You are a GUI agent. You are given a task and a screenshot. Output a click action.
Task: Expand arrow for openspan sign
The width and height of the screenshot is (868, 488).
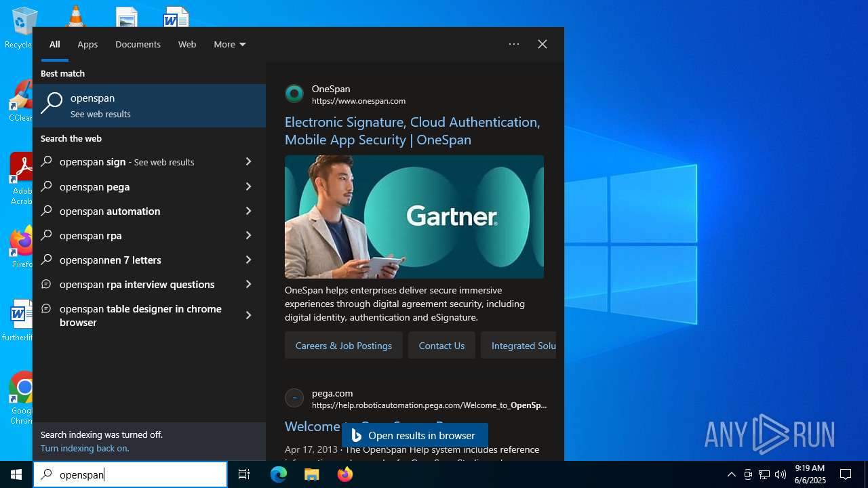(248, 162)
